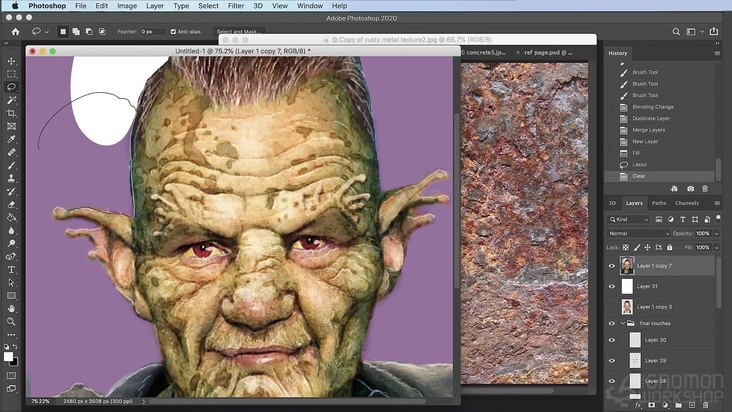Open the Normal blending mode dropdown
This screenshot has height=412, width=732.
point(638,233)
